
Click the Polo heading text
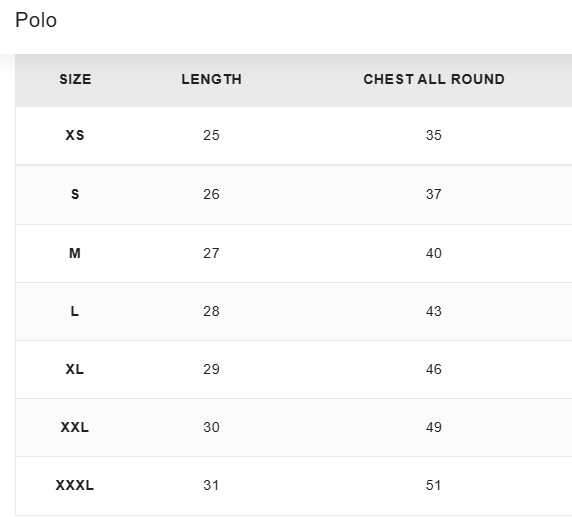tap(36, 20)
